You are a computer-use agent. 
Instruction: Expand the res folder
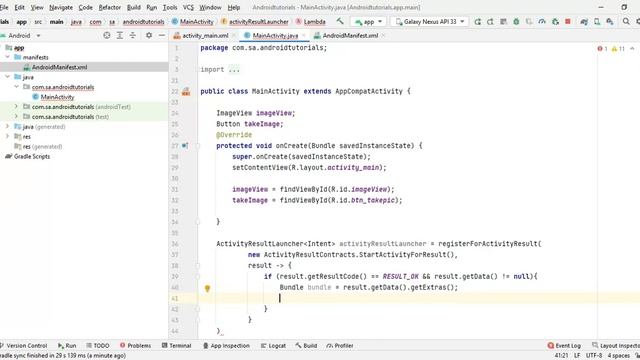coord(7,136)
